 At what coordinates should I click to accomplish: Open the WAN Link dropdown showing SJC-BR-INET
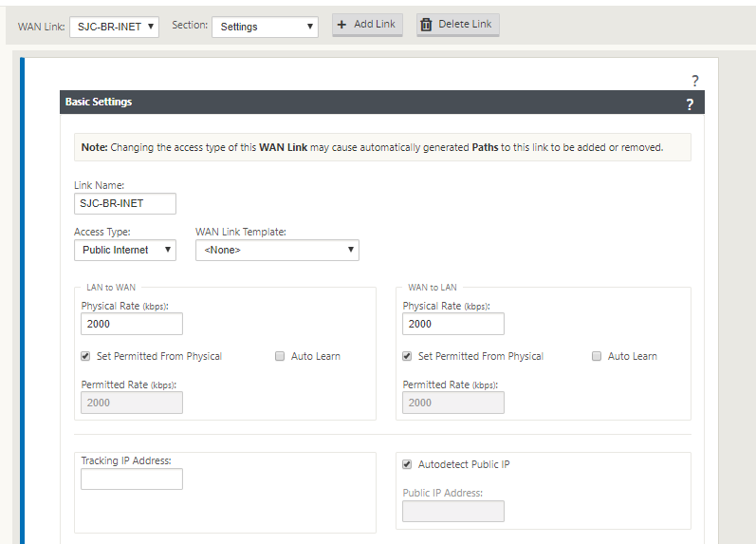pyautogui.click(x=114, y=27)
